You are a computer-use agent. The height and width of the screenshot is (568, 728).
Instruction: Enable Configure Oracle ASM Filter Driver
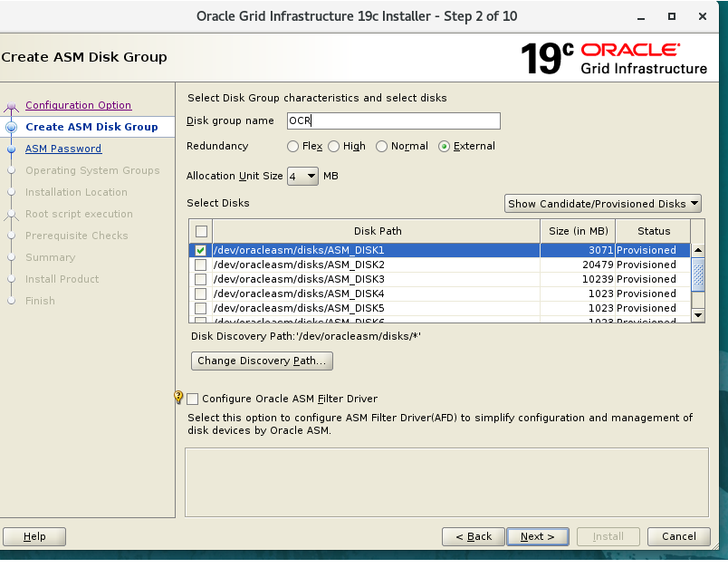(192, 399)
